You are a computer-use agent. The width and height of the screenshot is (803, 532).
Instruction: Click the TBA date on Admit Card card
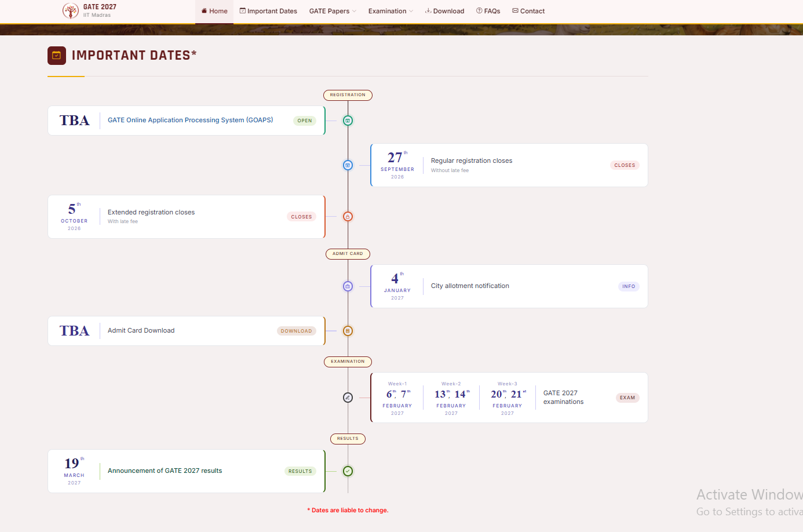(x=75, y=331)
